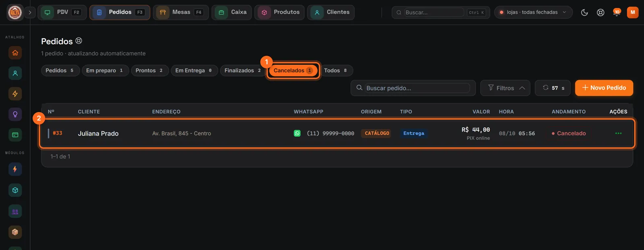Click the 'Cancelado' status in order #33

tap(569, 133)
